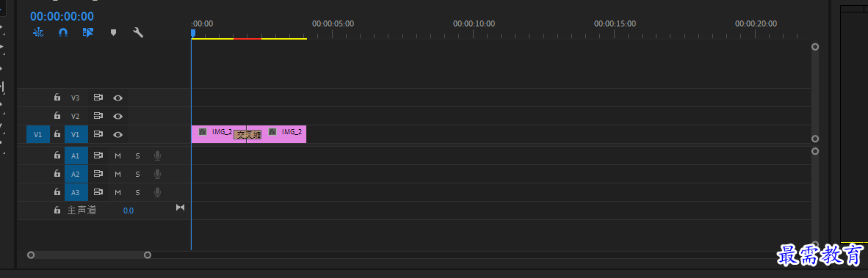Solo audio track A2
Screen dimensions: 868x278
pos(137,174)
